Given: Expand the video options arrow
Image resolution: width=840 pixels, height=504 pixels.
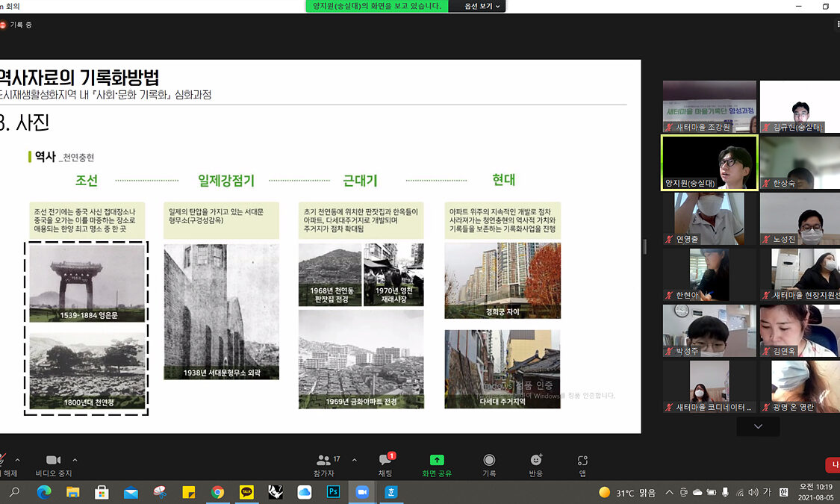Looking at the screenshot, I should click(75, 460).
